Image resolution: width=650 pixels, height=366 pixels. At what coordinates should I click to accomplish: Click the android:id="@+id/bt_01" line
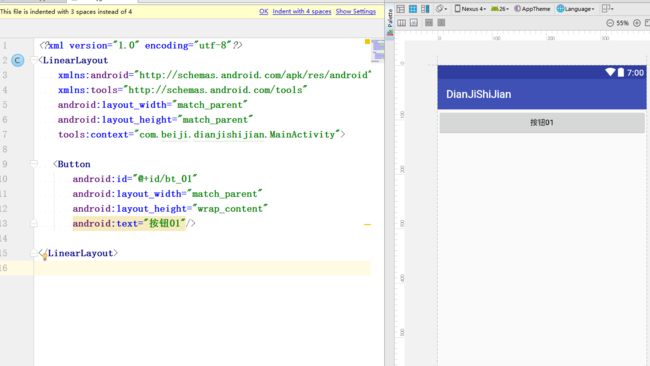pyautogui.click(x=135, y=179)
